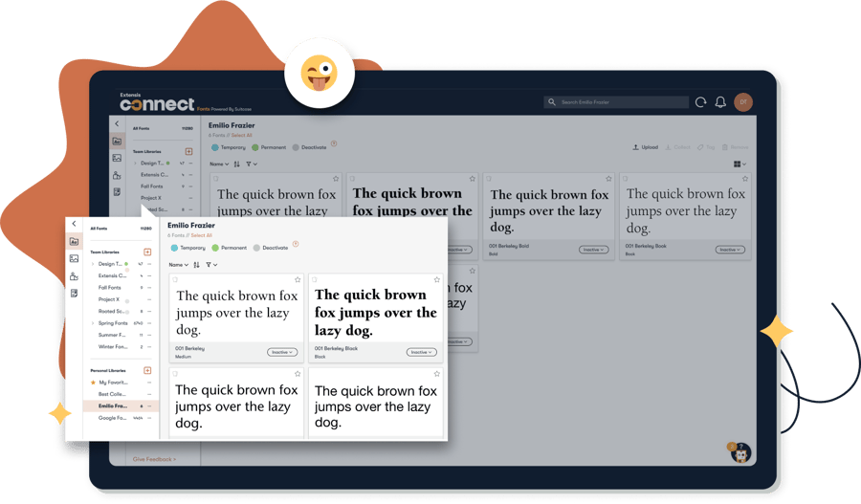This screenshot has width=861, height=504.
Task: Add a Team Library with the plus icon in the callout
Action: 147,252
